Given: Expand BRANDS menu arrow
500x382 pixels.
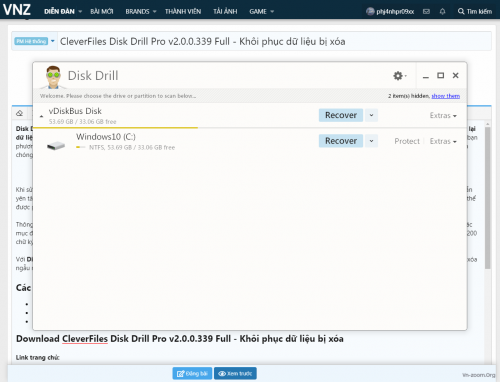Looking at the screenshot, I should 155,12.
